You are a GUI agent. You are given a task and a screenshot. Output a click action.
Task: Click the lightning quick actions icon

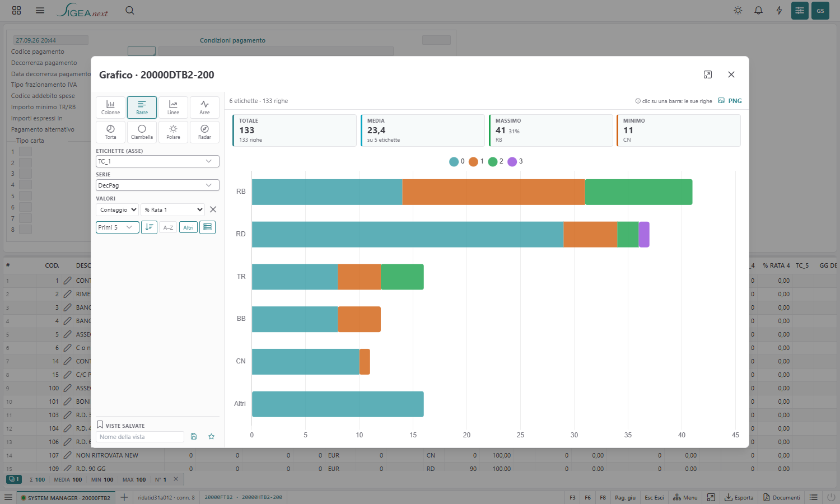coord(779,10)
